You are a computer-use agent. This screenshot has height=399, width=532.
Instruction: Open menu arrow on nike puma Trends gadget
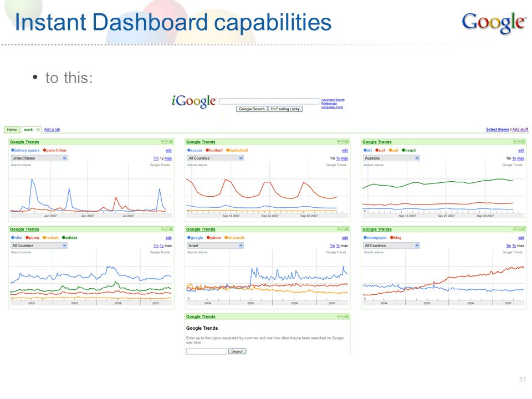click(162, 229)
